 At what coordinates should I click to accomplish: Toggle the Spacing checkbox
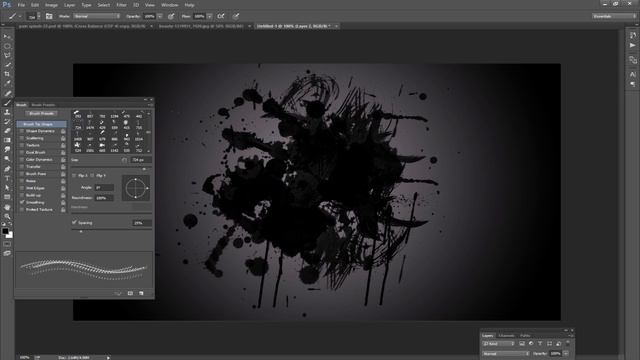tap(74, 222)
